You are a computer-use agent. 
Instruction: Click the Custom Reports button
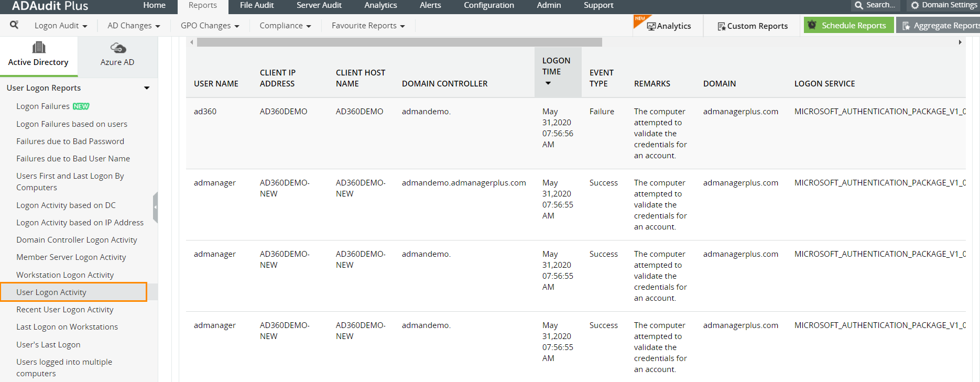pyautogui.click(x=753, y=26)
